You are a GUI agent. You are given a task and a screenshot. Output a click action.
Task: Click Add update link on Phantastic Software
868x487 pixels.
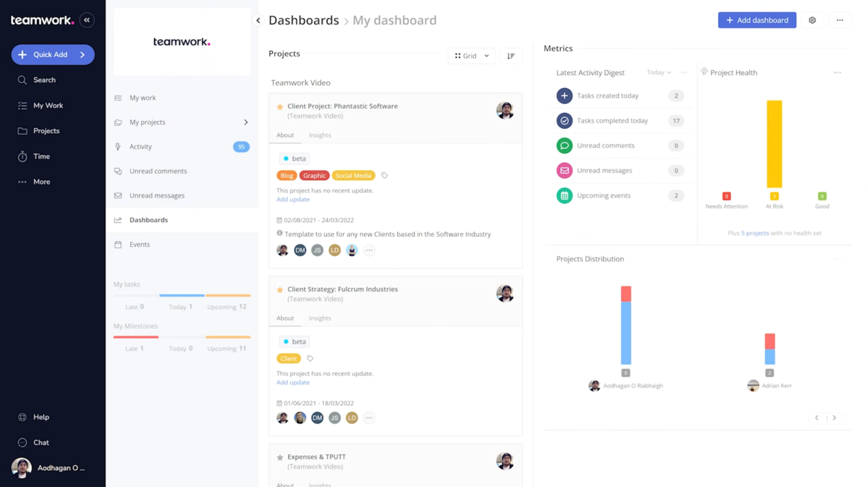293,199
